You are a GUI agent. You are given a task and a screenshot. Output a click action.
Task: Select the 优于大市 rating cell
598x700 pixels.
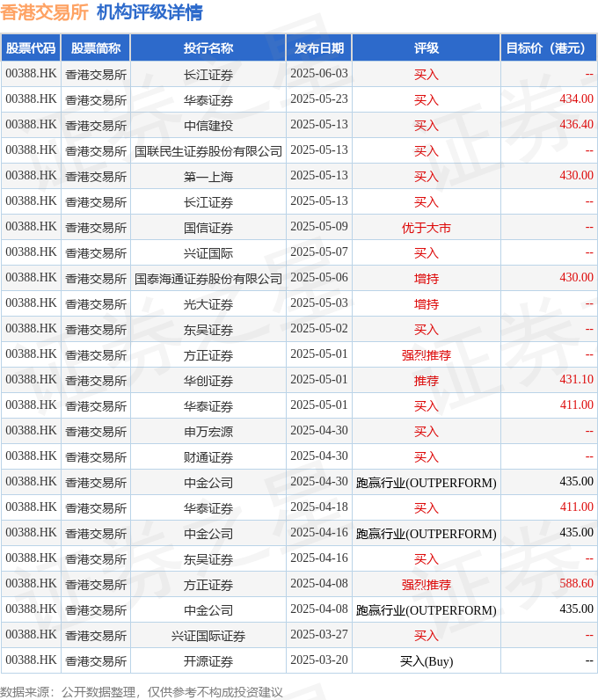[x=426, y=228]
